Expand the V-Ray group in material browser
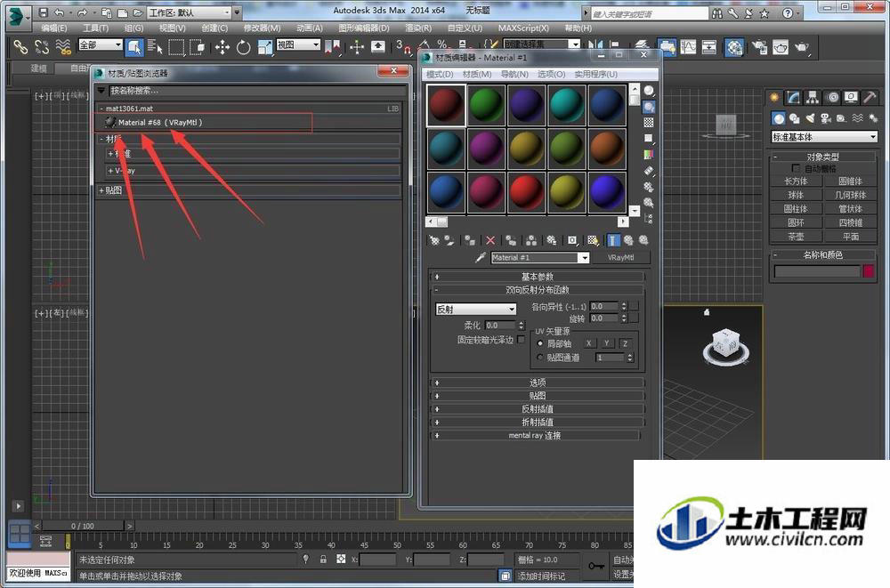This screenshot has height=588, width=890. (253, 170)
